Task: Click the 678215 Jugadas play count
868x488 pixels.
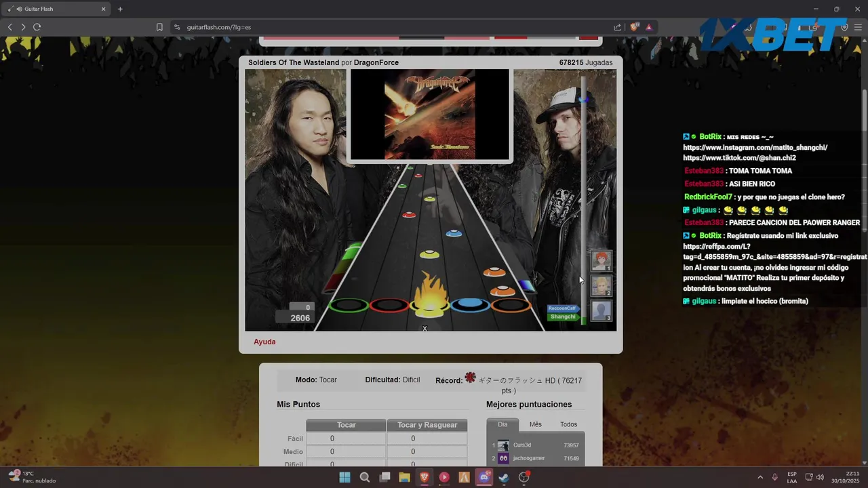Action: tap(586, 62)
